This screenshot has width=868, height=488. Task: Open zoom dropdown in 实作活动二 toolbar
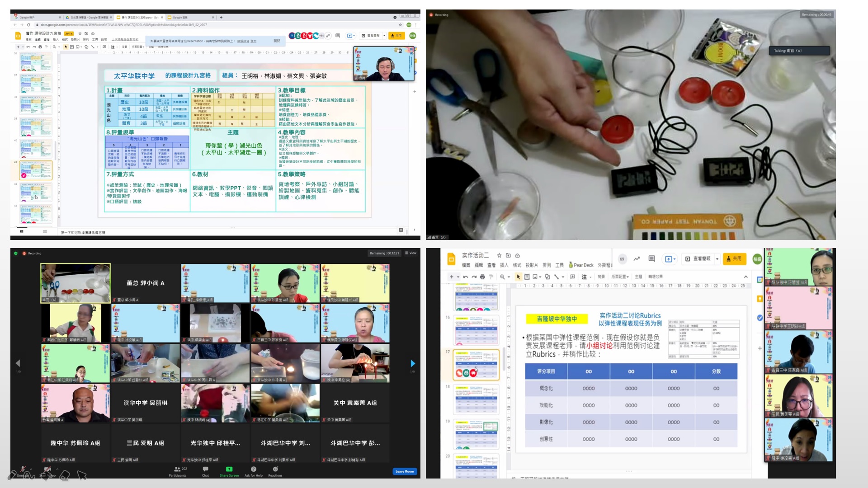click(509, 277)
